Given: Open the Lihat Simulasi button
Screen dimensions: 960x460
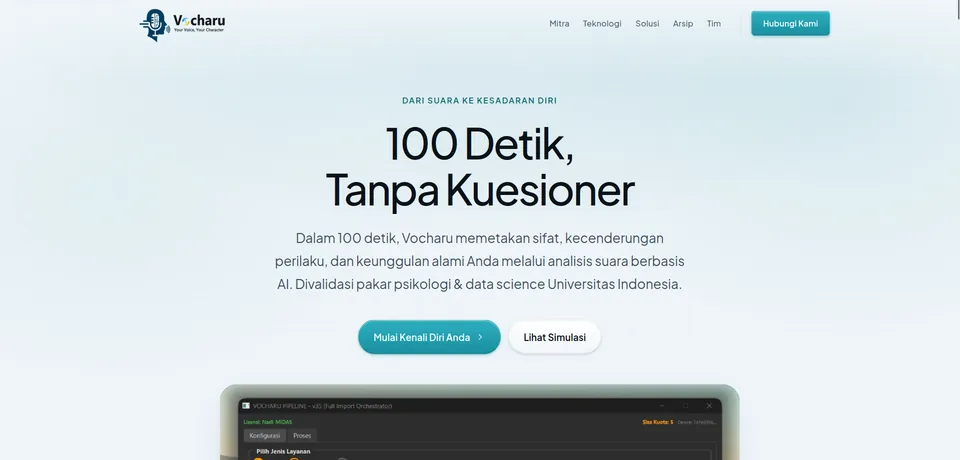Looking at the screenshot, I should pyautogui.click(x=555, y=337).
